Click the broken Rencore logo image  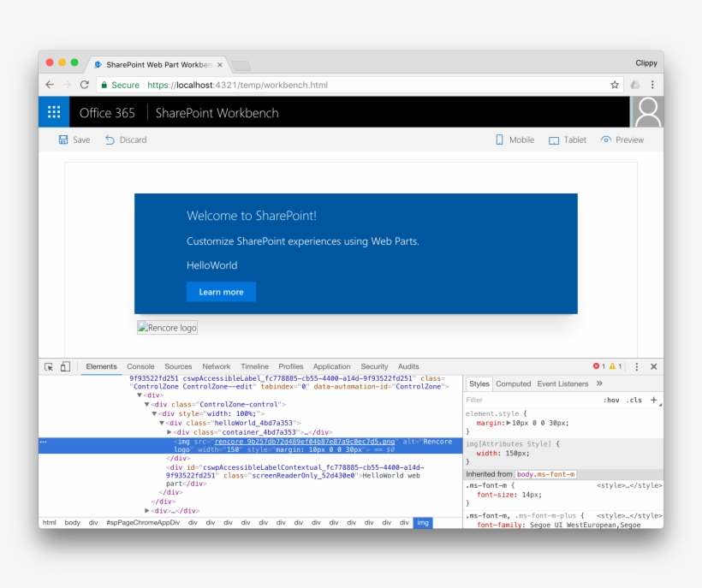pyautogui.click(x=167, y=328)
